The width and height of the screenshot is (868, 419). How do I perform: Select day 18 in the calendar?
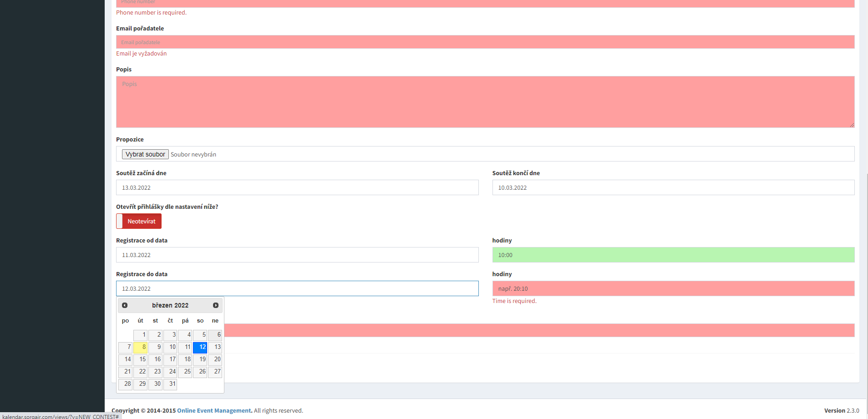pos(185,360)
